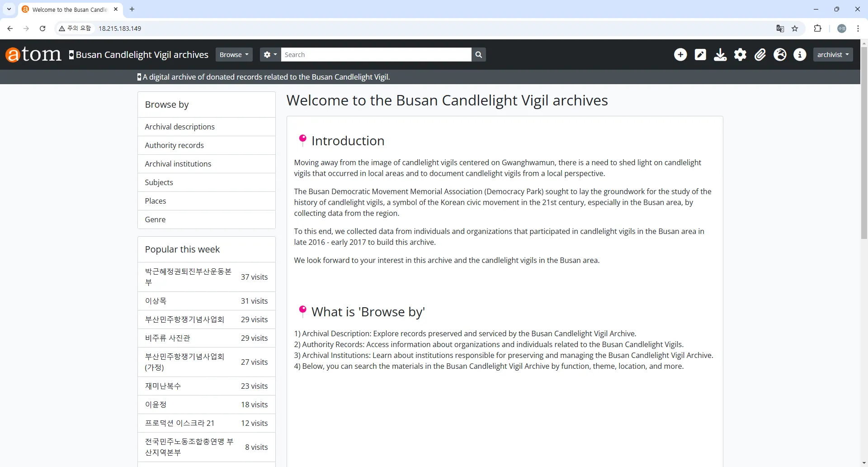Screen dimensions: 868x467
Task: Open the Clipboard paperclip icon
Action: point(760,55)
